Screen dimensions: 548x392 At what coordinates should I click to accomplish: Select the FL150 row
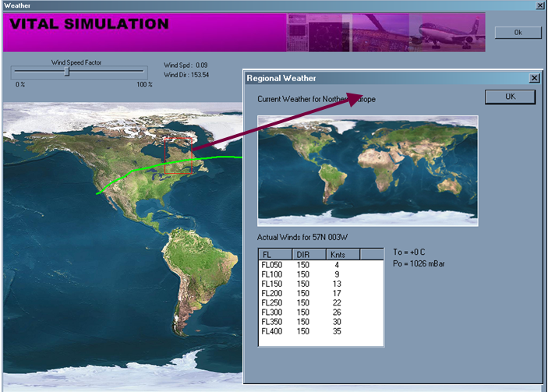pos(321,284)
